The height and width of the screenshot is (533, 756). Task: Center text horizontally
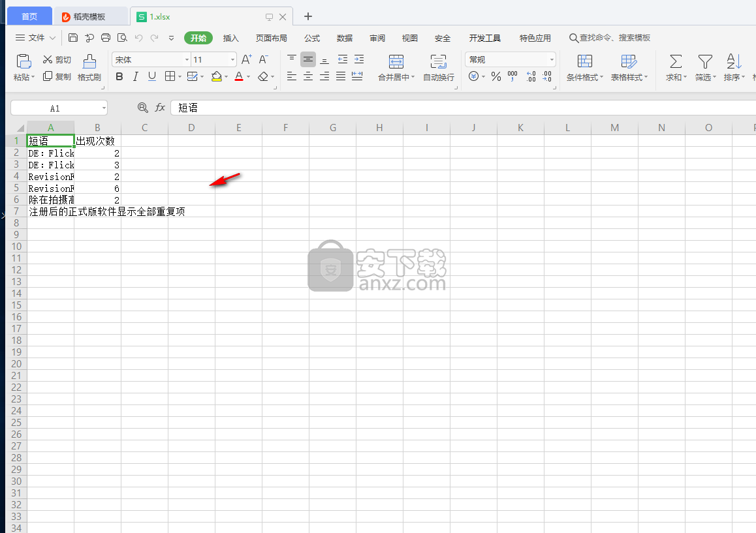click(308, 76)
